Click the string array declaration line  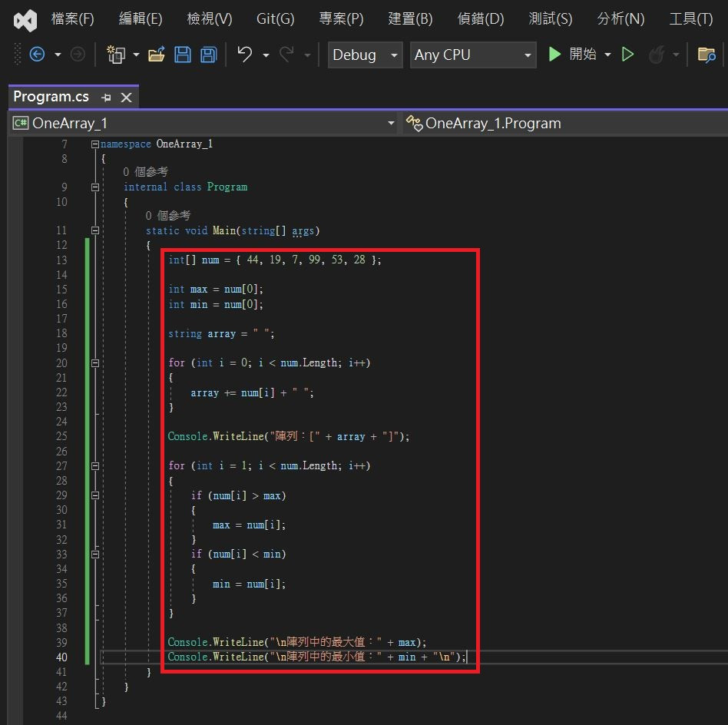point(221,334)
